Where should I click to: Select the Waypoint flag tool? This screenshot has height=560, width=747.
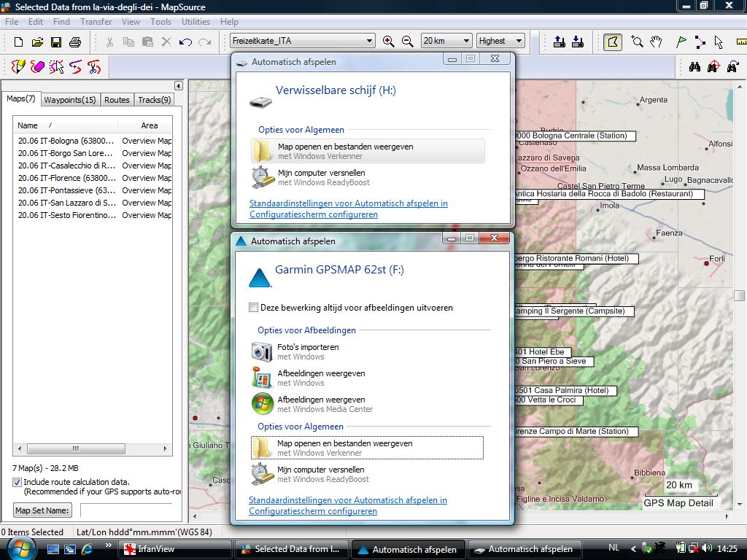tap(681, 42)
